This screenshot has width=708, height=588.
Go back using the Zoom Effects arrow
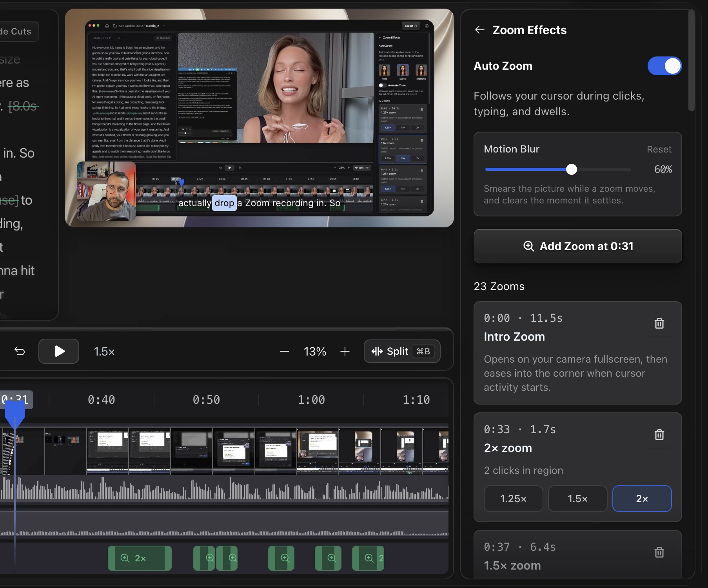pos(479,30)
